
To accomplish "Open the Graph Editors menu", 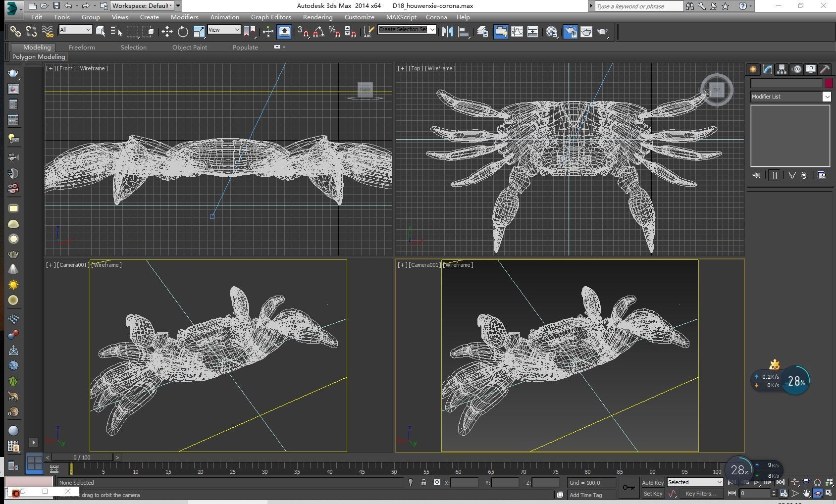I will coord(271,17).
